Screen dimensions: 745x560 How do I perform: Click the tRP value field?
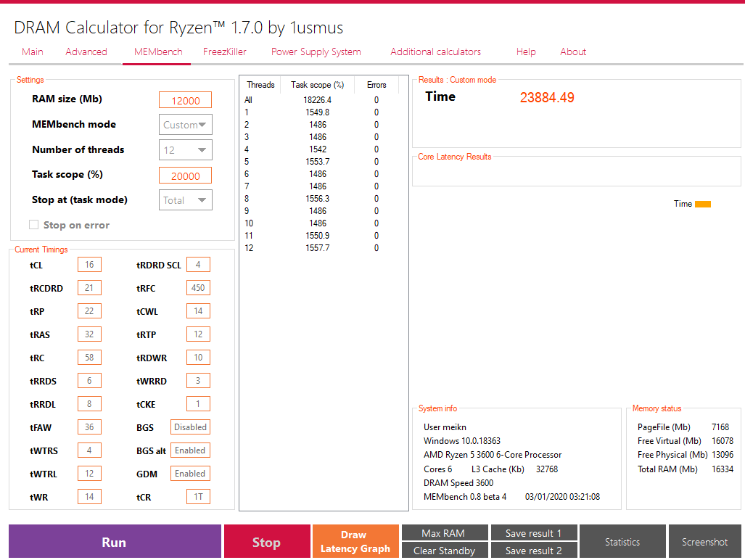(89, 311)
